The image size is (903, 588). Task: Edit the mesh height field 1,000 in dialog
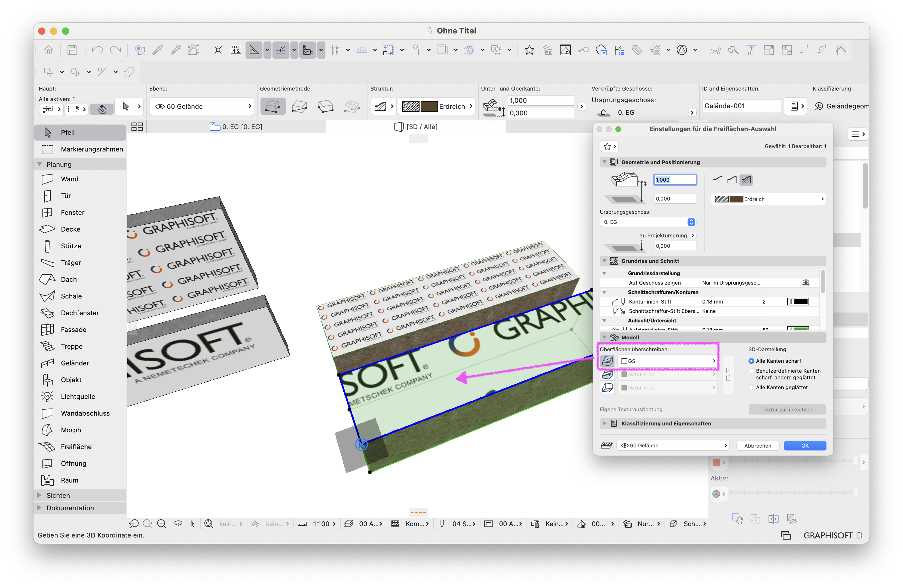point(675,180)
